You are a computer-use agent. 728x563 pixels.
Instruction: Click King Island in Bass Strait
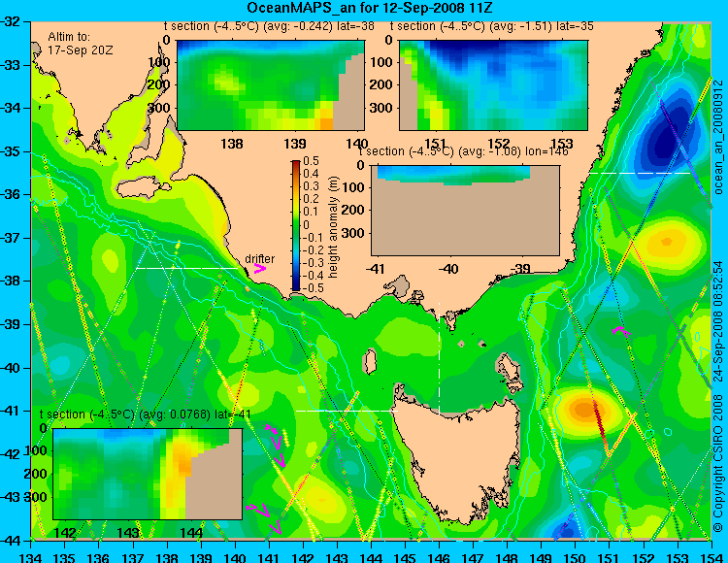point(370,361)
